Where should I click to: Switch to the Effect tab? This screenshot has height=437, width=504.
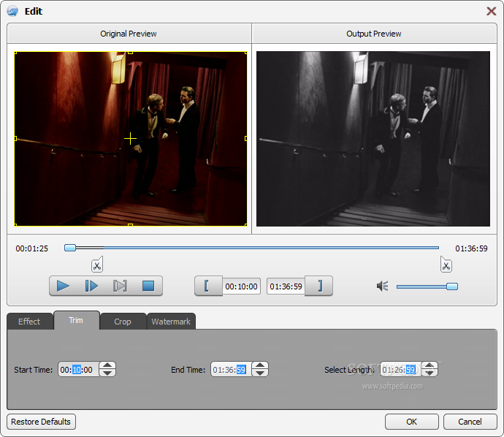(x=29, y=322)
